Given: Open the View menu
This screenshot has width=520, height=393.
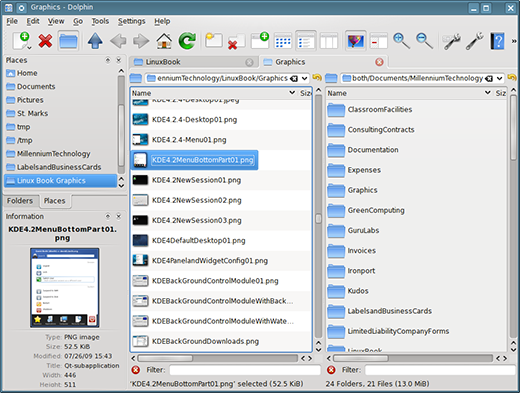Looking at the screenshot, I should tap(56, 21).
